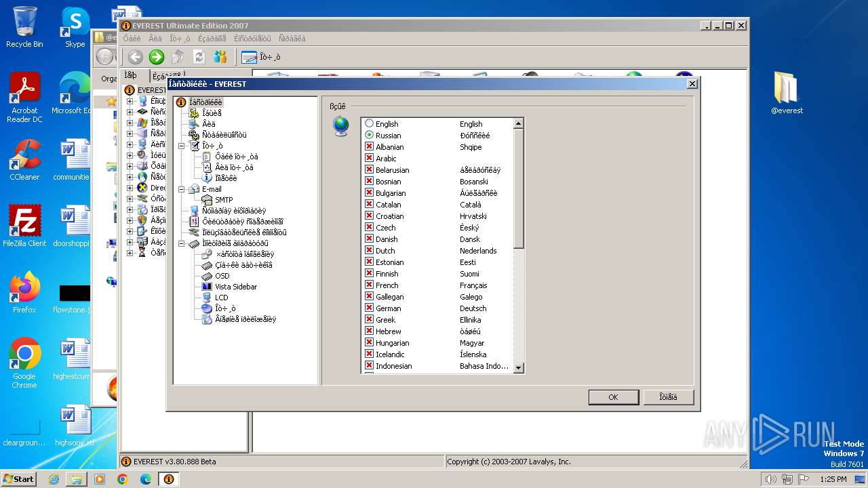Select the SMTP mail icon in tree

point(208,200)
